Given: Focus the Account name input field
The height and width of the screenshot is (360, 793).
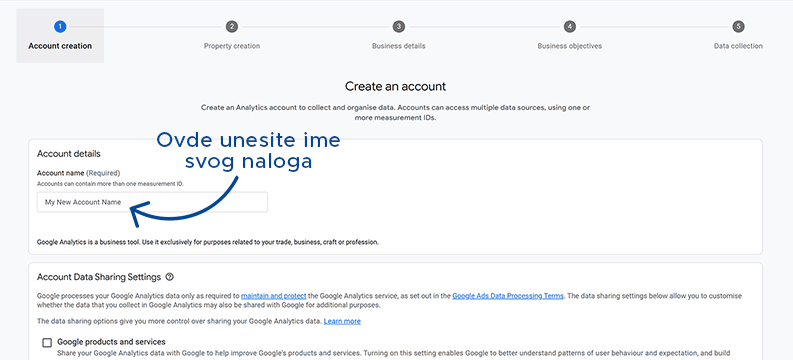Looking at the screenshot, I should tap(152, 202).
